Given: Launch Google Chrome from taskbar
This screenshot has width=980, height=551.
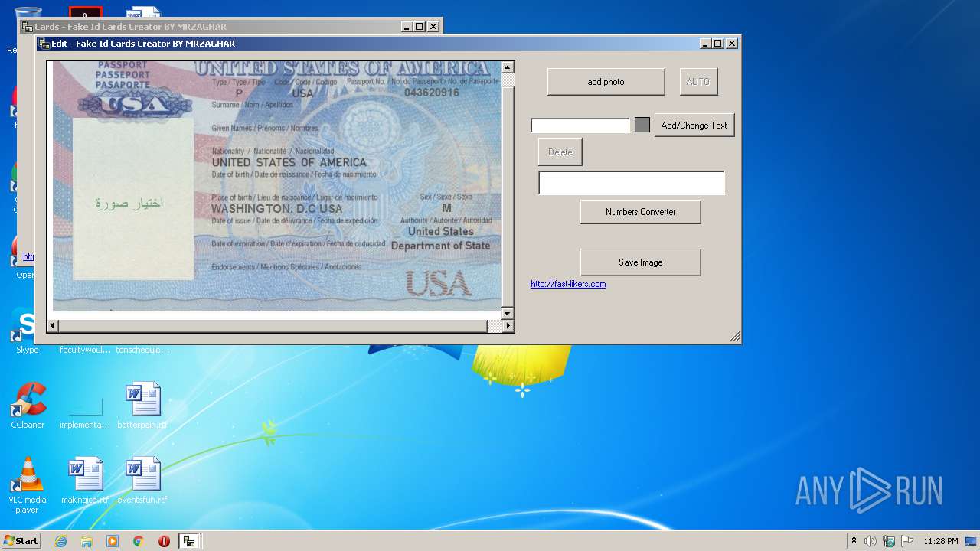Looking at the screenshot, I should (138, 541).
